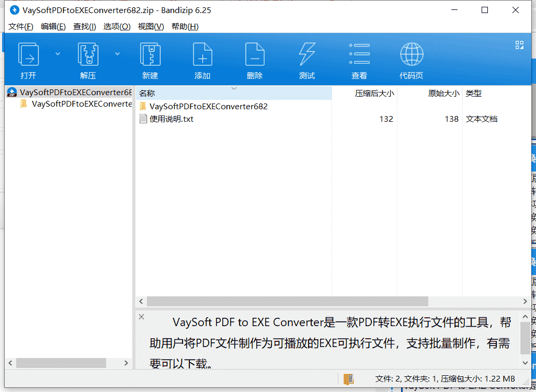Image resolution: width=536 pixels, height=392 pixels.
Task: Click the Bandizip logo in the title bar
Action: pyautogui.click(x=14, y=10)
